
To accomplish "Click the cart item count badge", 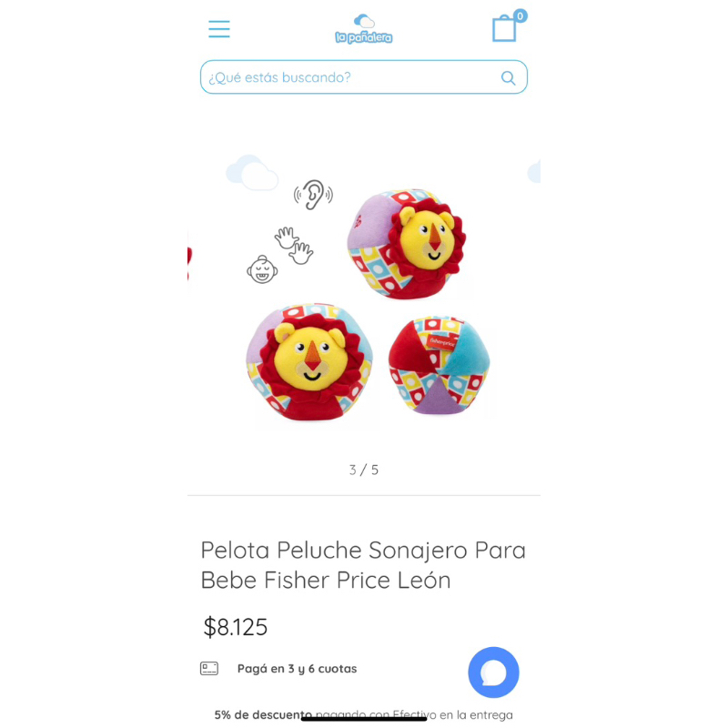I will pyautogui.click(x=520, y=16).
